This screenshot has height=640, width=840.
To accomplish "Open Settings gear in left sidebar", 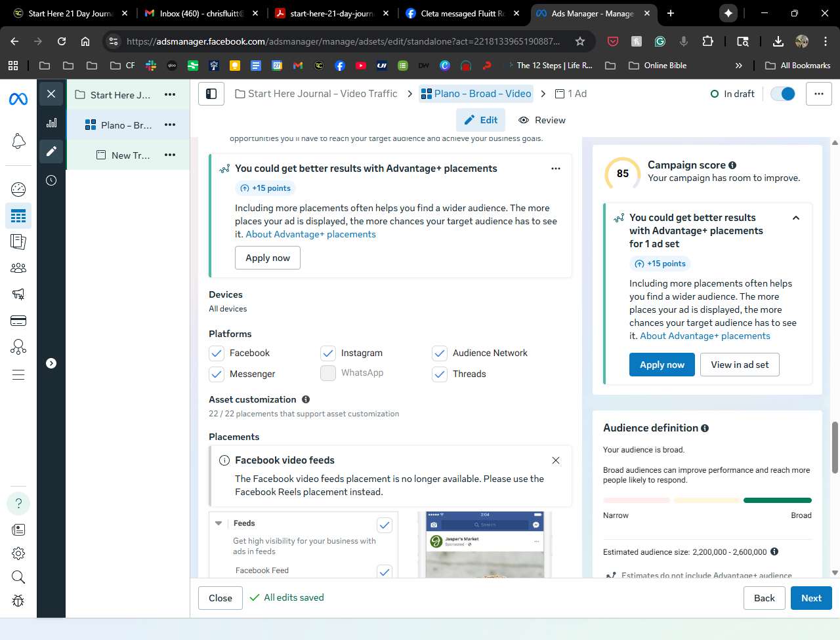I will 18,553.
